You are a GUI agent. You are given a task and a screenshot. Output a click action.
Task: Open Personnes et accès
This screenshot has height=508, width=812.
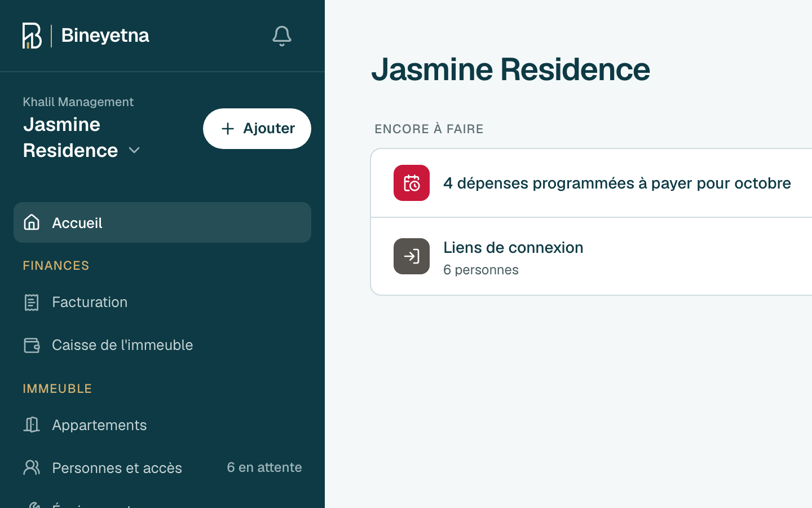(162, 468)
